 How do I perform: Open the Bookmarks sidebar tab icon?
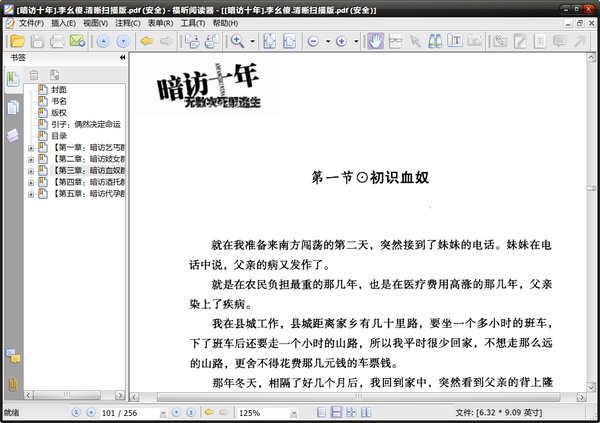[x=13, y=79]
